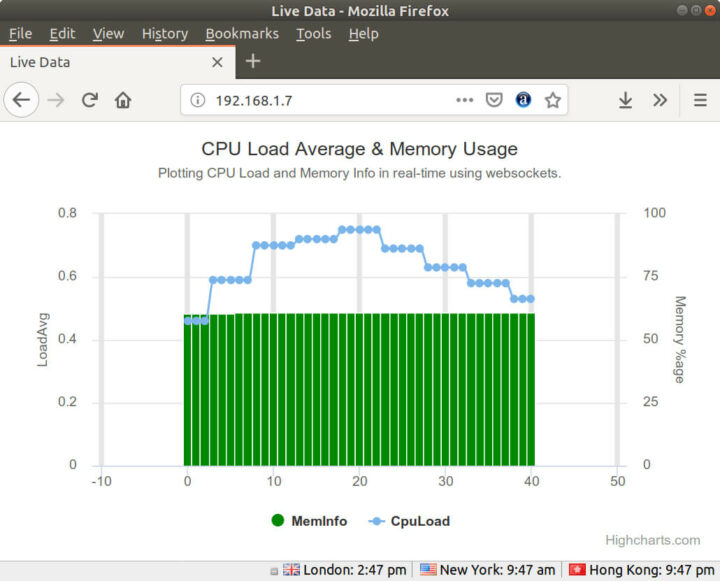Toggle CpuLoad series in chart legend

[409, 521]
